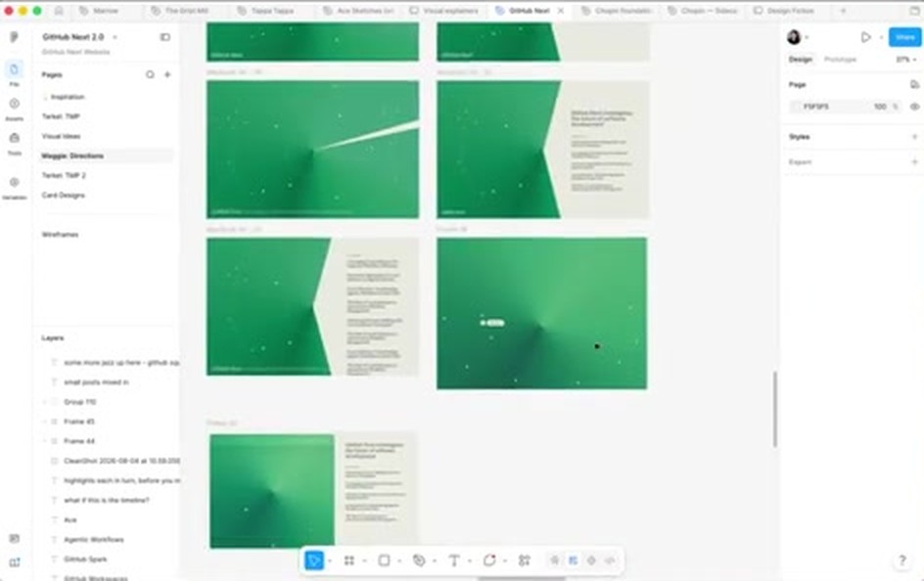The image size is (924, 581).
Task: Select the Frame 44 layer
Action: point(79,441)
